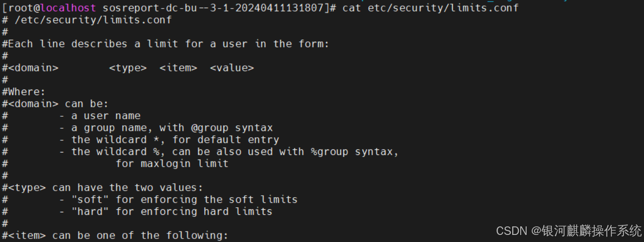Click the CSDN watermark text
This screenshot has height=242, width=644.
point(569,231)
